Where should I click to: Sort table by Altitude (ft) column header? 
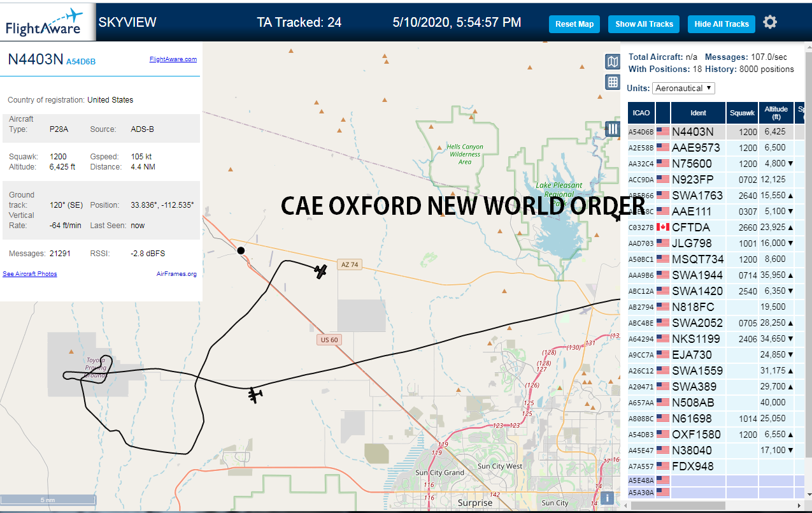(x=776, y=113)
